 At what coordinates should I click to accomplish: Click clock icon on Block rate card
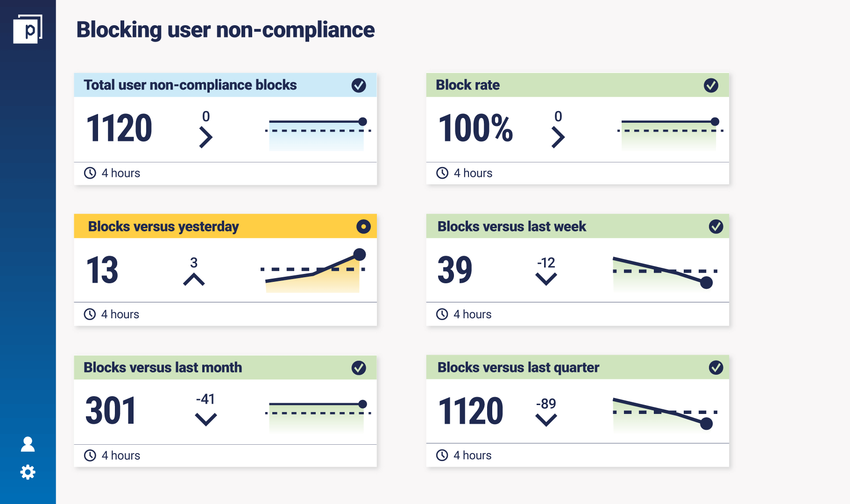[x=442, y=173]
